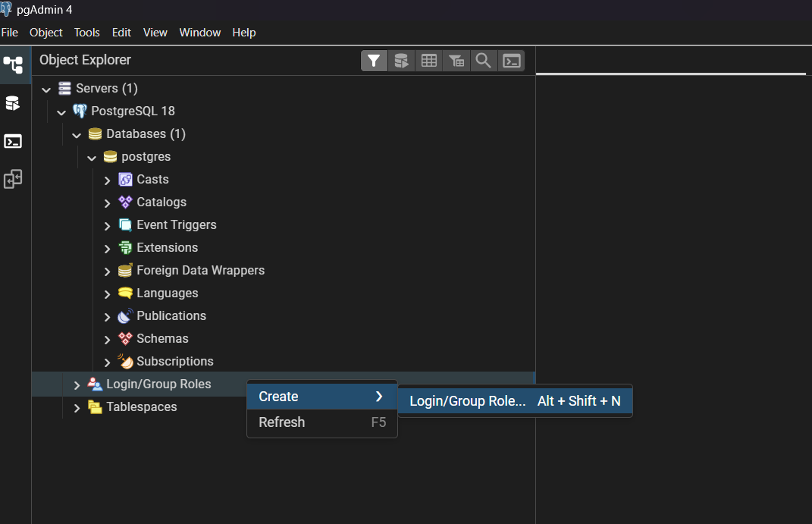Click the Filtered Rows funnel toolbar icon
Screen dimensions: 812x524
(374, 61)
